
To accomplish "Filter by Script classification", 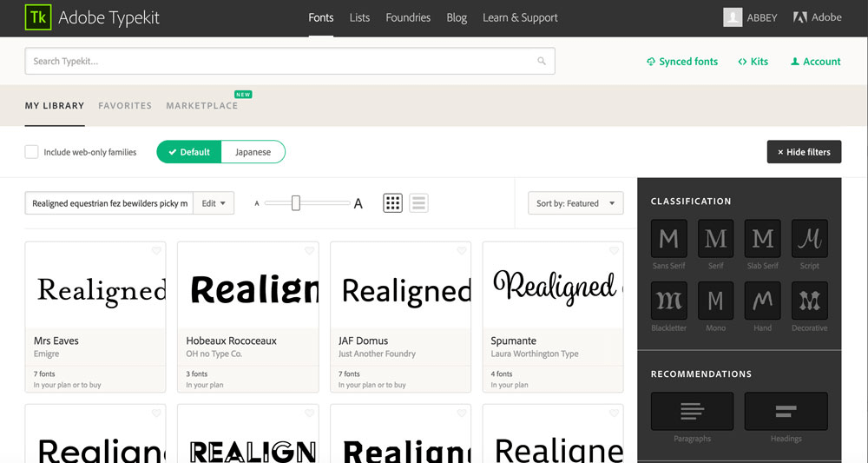I will pyautogui.click(x=809, y=238).
